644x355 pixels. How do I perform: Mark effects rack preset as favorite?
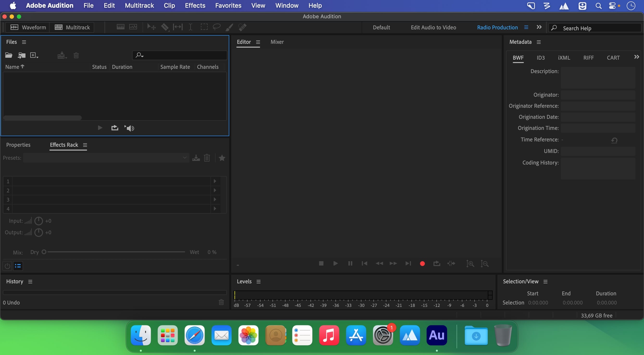(222, 158)
